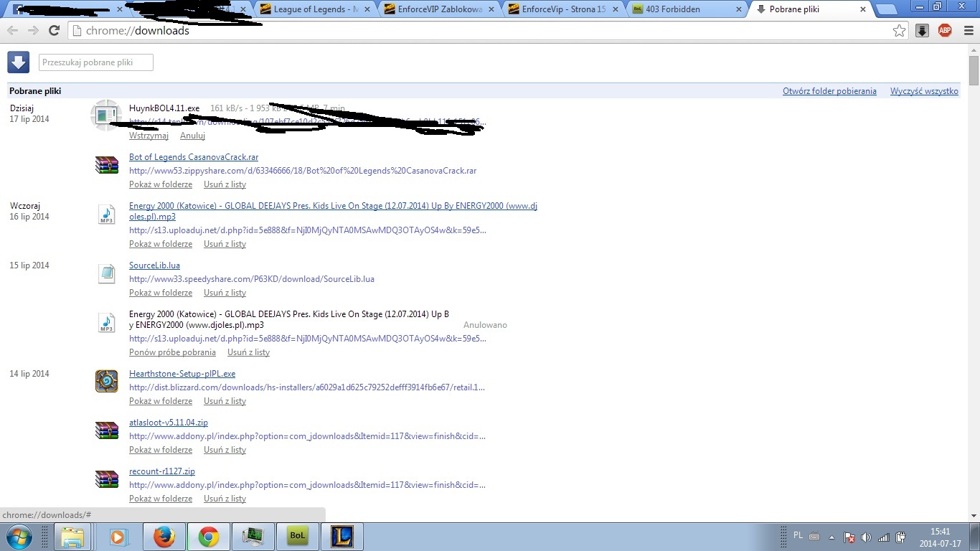Click the speedyshare.com SourceLib.lua URL

252,279
